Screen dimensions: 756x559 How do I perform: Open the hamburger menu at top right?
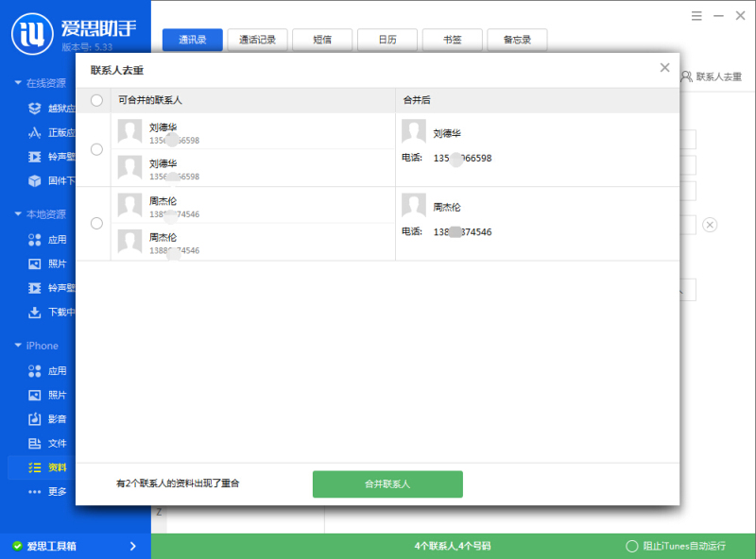click(696, 16)
